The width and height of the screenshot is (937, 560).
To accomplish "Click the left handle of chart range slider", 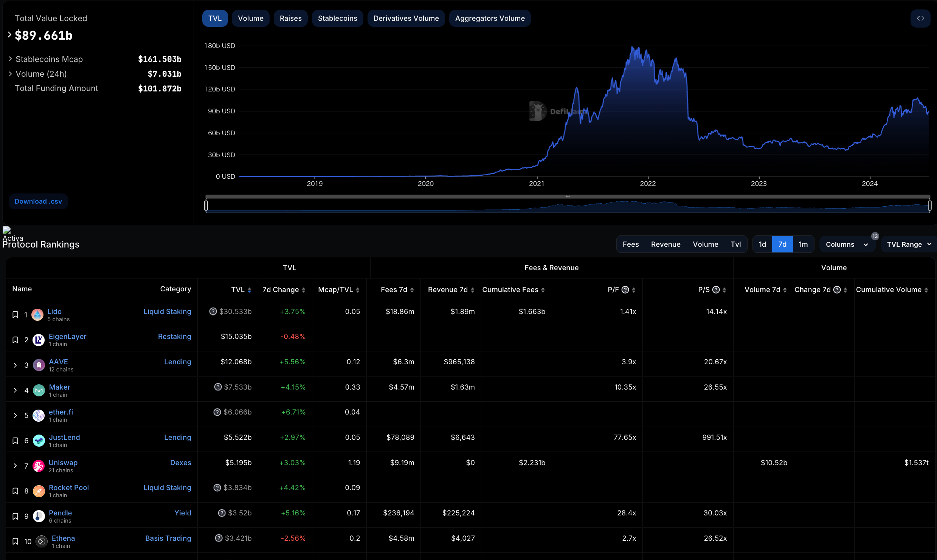I will 206,206.
